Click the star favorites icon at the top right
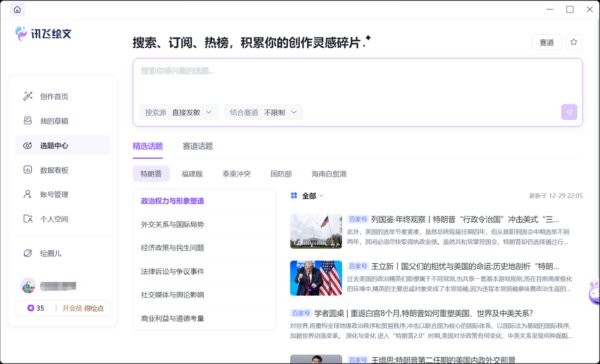Screen dimensions: 600x364 [x=573, y=42]
